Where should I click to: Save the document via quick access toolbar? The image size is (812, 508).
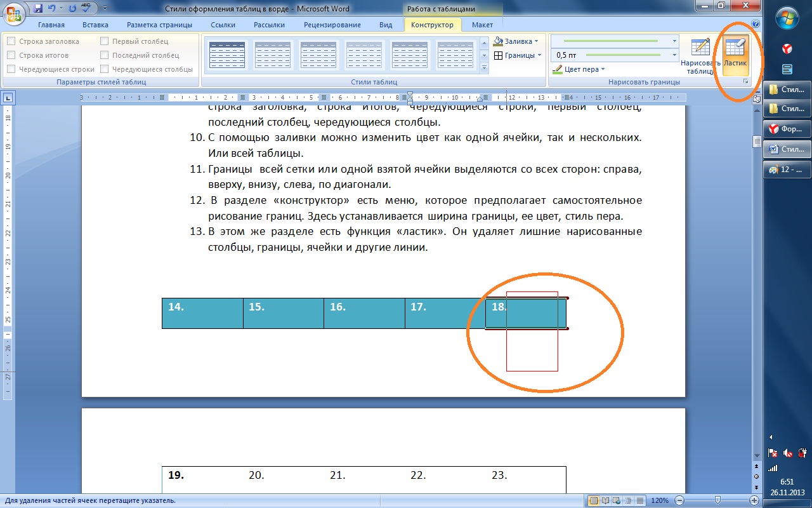click(37, 8)
